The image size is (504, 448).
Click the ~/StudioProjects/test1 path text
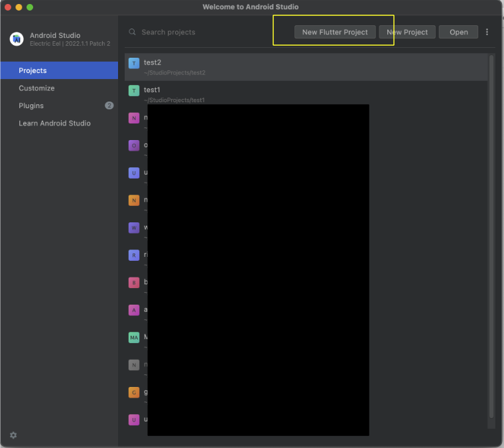click(x=174, y=100)
